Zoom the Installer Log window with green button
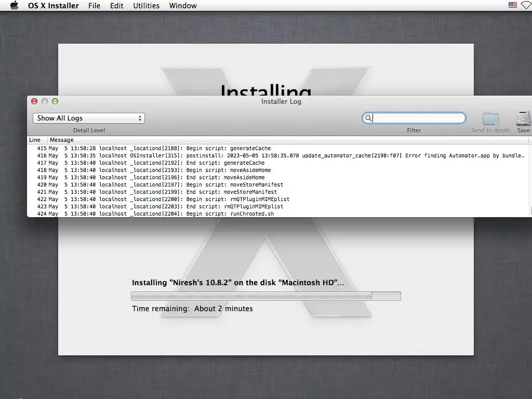532x399 pixels. (55, 101)
